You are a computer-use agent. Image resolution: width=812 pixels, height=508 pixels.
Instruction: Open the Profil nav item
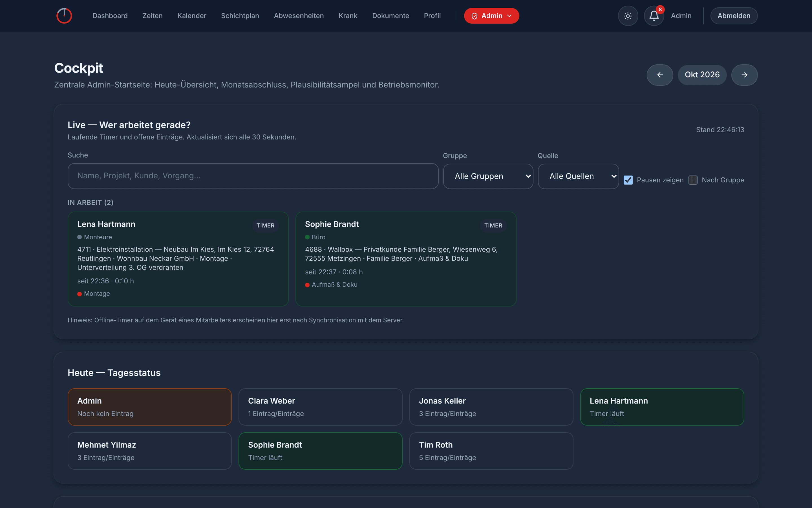[x=432, y=16]
